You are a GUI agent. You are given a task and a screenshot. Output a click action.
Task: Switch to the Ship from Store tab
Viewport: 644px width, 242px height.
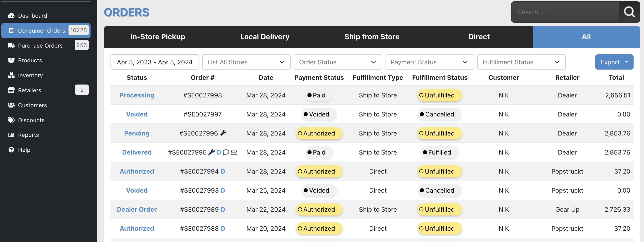372,37
